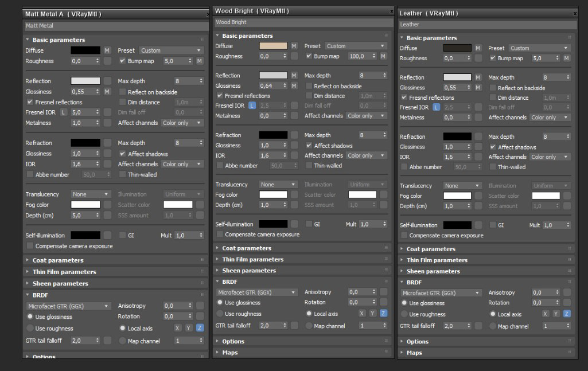This screenshot has width=588, height=371.
Task: Adjust reflection Max depth spinner in Leather panel
Action: [x=568, y=77]
